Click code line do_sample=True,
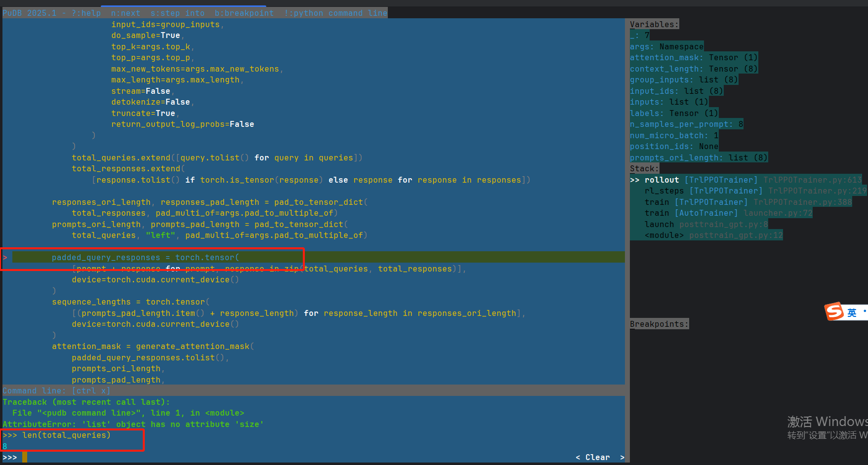This screenshot has height=465, width=868. point(148,35)
